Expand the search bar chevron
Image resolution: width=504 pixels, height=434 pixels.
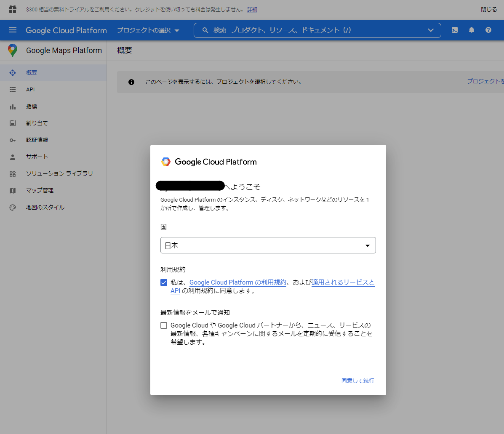coord(431,30)
